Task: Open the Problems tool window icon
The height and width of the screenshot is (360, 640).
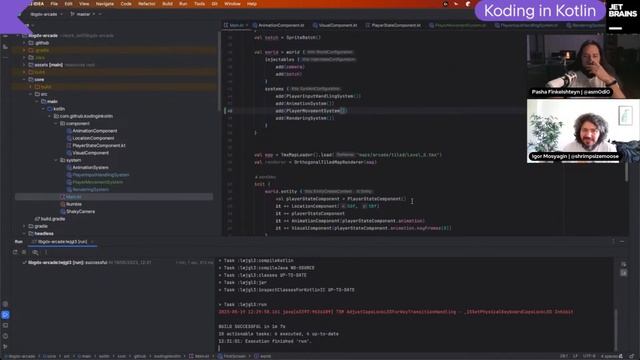Action: (x=5, y=336)
